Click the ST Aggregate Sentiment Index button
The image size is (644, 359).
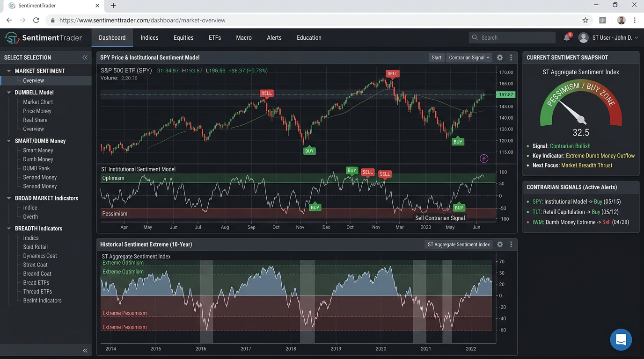point(458,244)
